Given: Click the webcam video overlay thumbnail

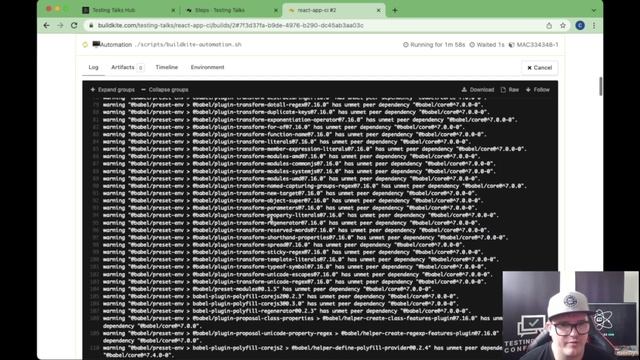Looking at the screenshot, I should click(x=571, y=316).
